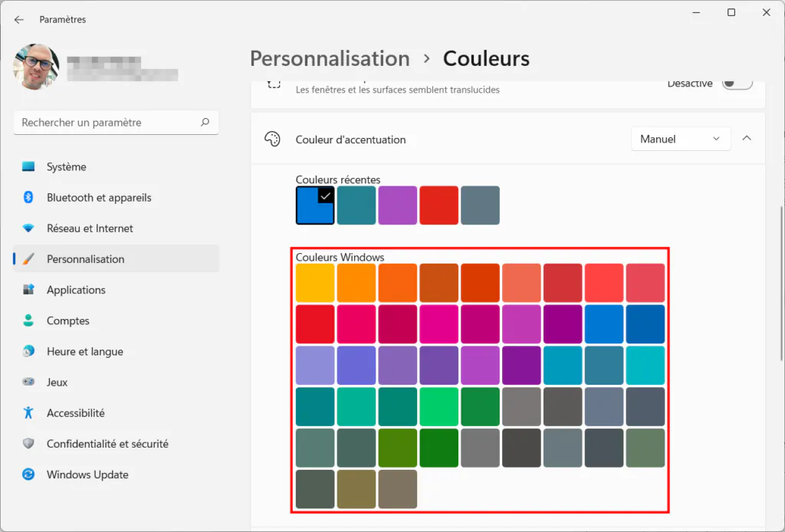Maximize the Paramètres window
This screenshot has height=532, width=785.
pos(731,12)
